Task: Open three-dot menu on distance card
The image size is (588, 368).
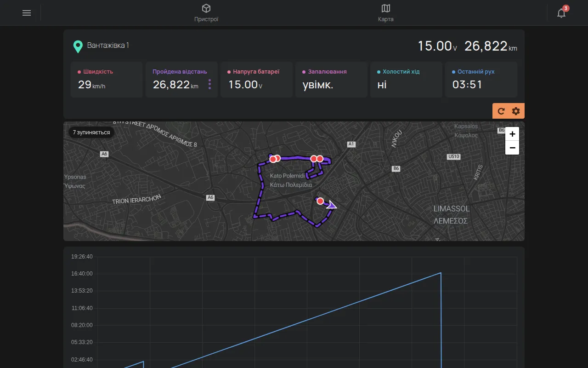Action: 209,84
